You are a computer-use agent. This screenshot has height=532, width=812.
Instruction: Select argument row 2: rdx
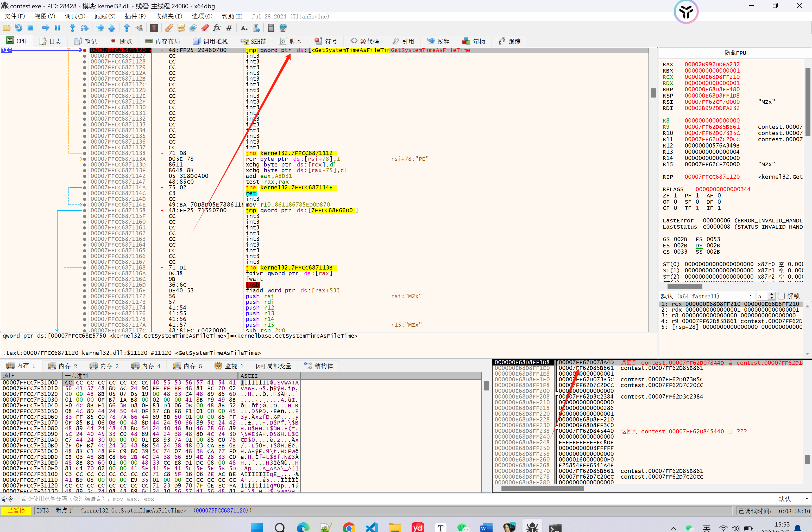click(x=731, y=310)
